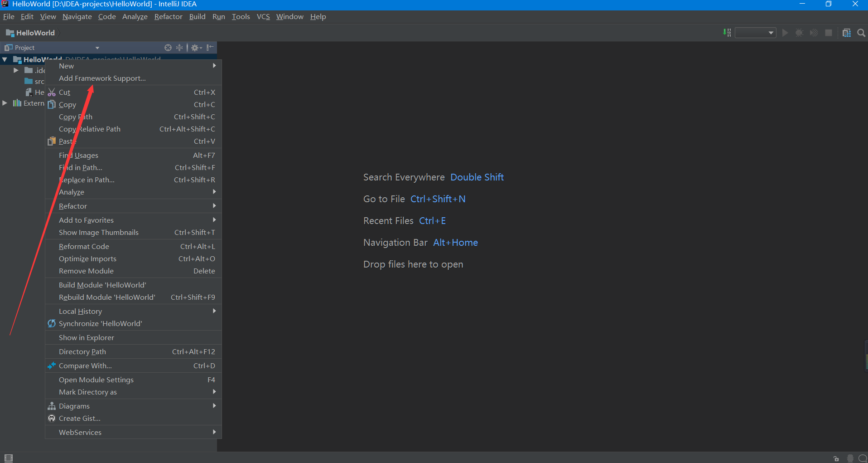Hide the Project tool window

point(210,48)
